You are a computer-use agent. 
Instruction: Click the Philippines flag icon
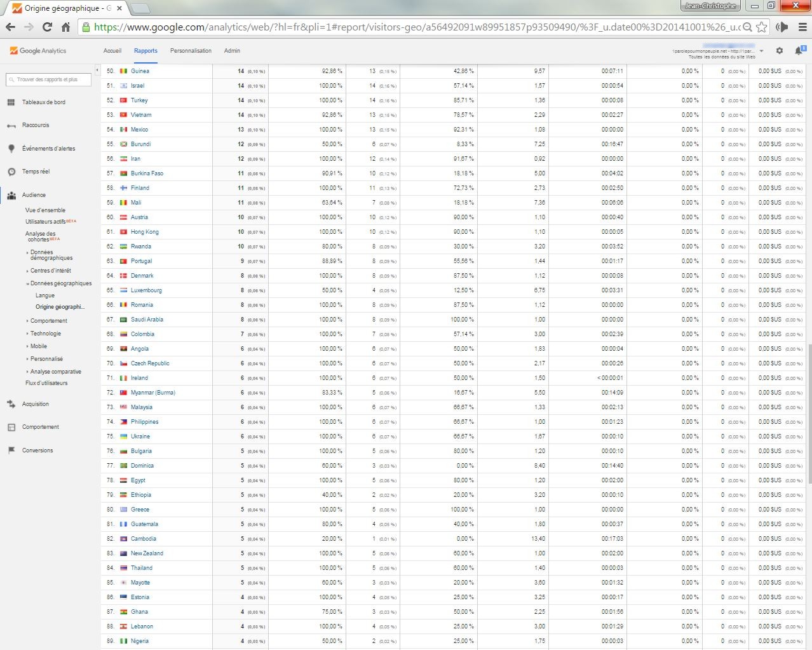coord(124,422)
